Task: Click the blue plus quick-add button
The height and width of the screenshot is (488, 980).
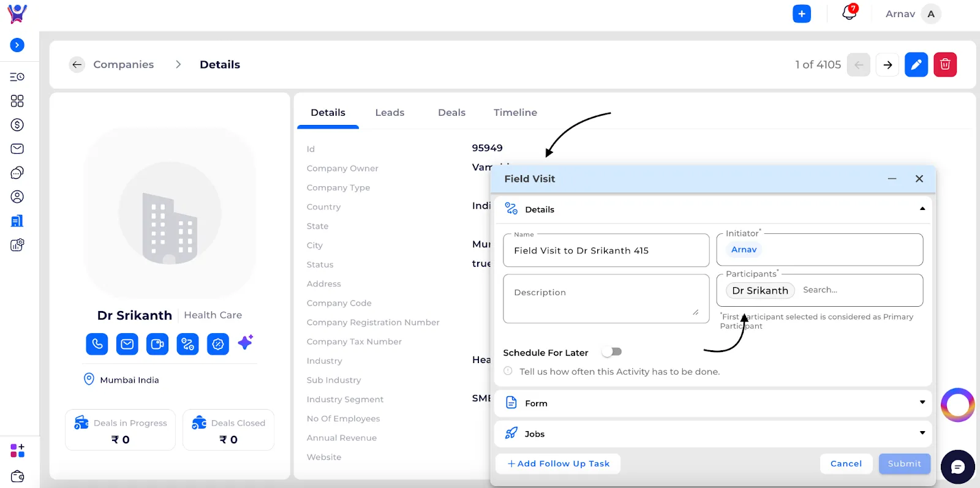Action: (801, 13)
